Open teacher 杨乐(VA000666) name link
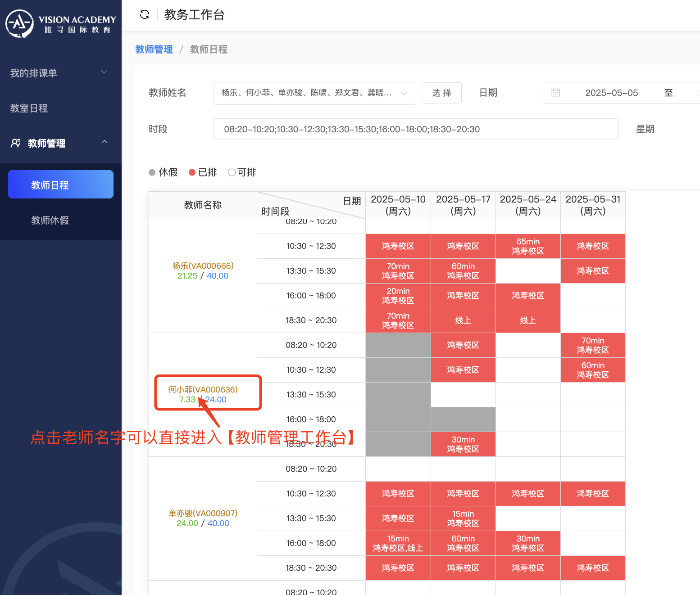 (x=203, y=266)
